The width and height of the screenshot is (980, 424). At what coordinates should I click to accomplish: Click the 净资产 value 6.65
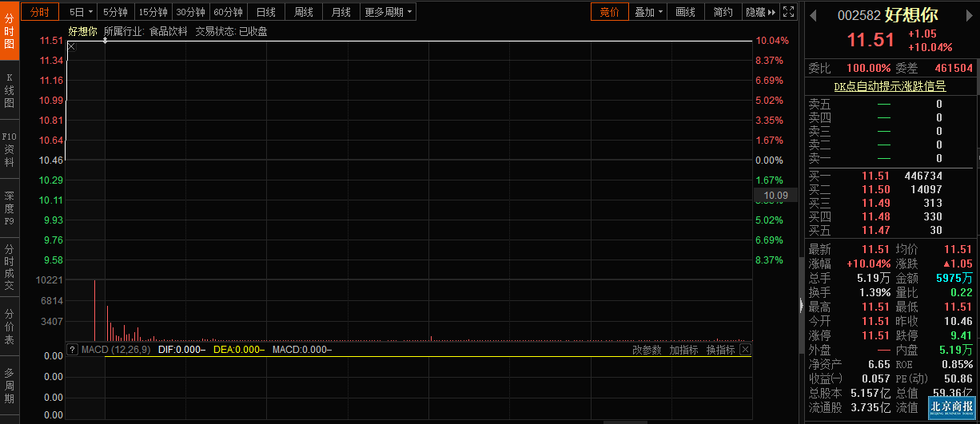click(x=879, y=364)
